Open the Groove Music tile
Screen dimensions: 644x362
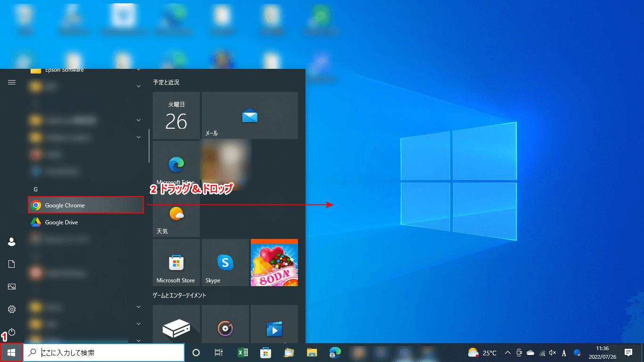[x=225, y=324]
